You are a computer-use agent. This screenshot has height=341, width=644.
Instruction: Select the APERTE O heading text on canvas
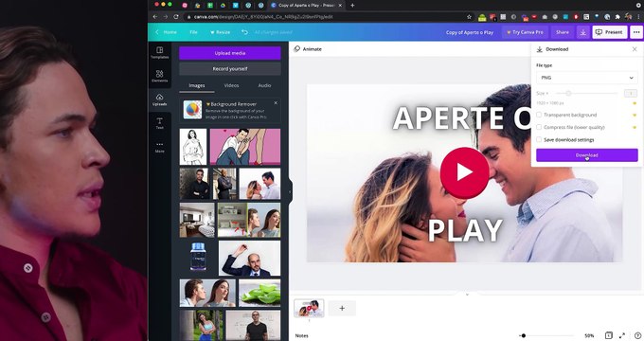pyautogui.click(x=462, y=117)
